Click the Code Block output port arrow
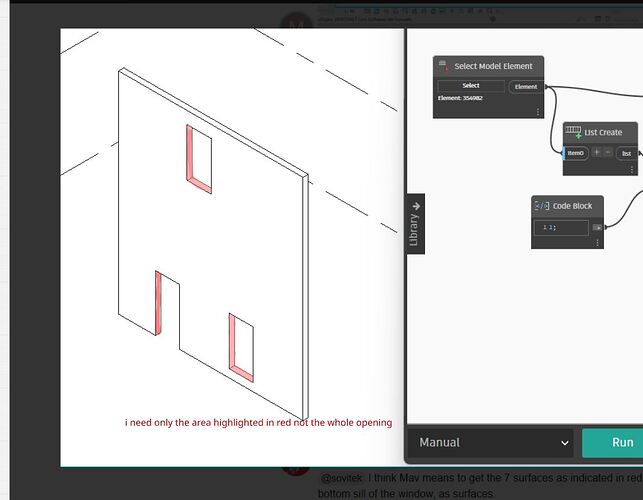This screenshot has height=500, width=643. point(597,227)
